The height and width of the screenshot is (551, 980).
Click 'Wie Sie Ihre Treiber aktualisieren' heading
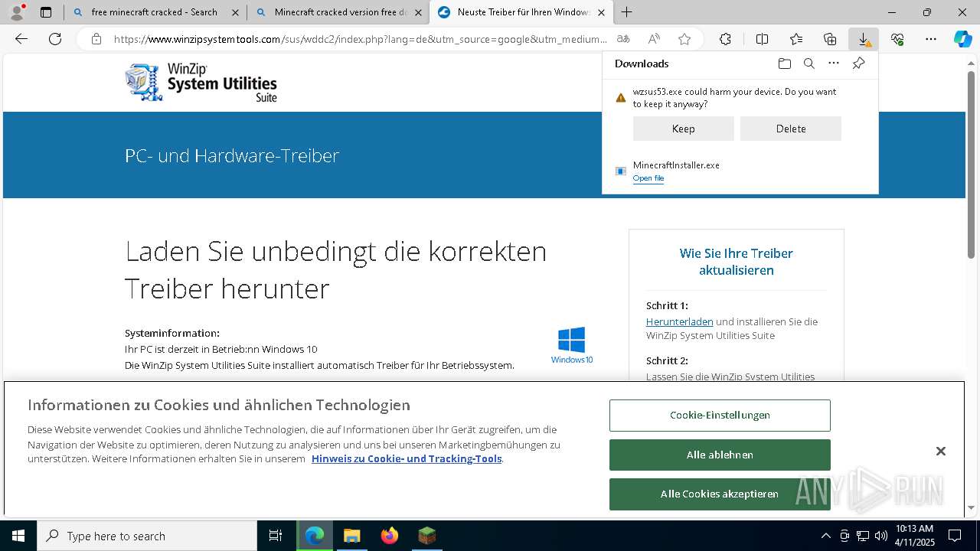pyautogui.click(x=737, y=262)
